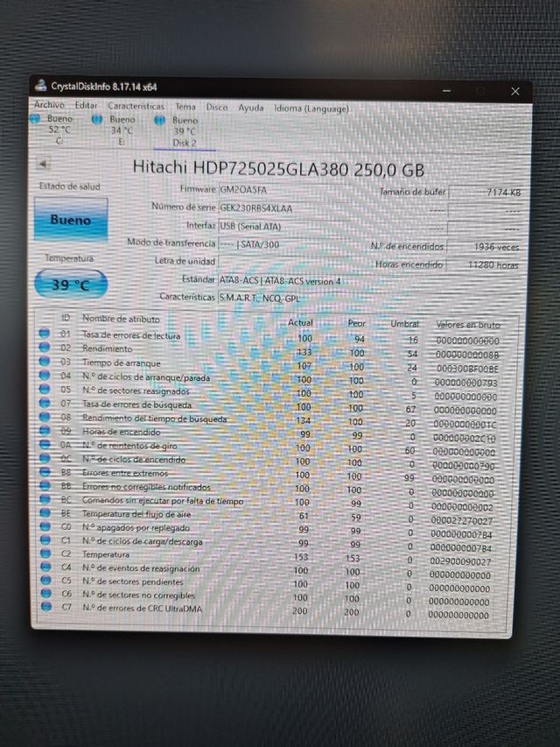Screen dimensions: 560x747
Task: Select the N.º de sectores reasignados text
Action: point(136,391)
